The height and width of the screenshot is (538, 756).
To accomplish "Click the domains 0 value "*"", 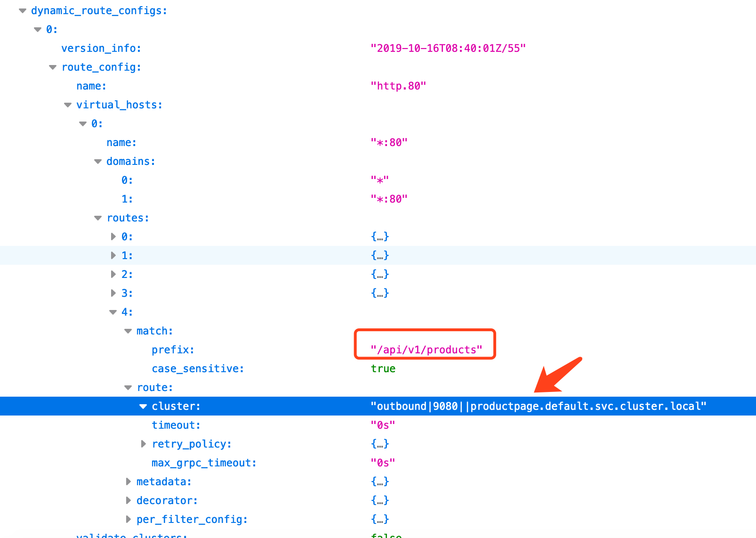I will coord(379,180).
